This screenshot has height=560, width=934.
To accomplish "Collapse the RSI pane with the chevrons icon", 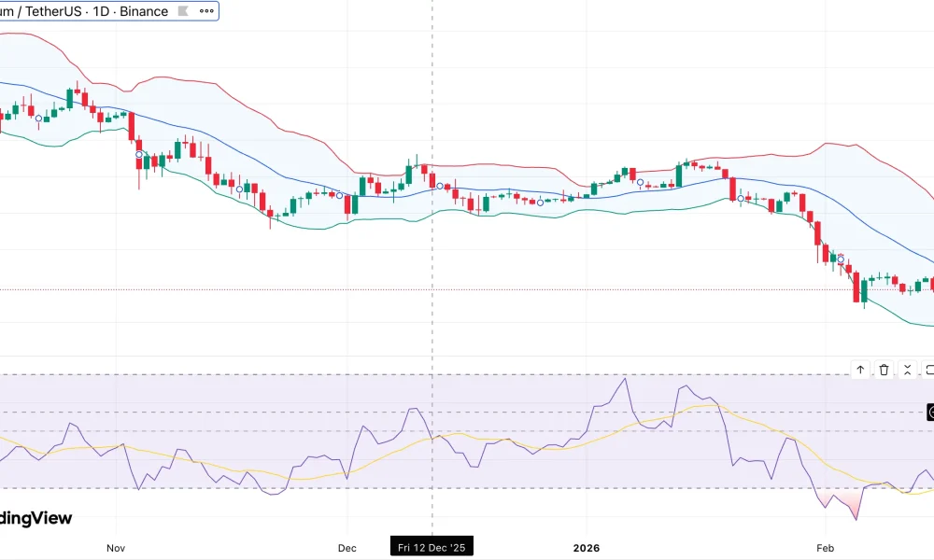I will (907, 370).
